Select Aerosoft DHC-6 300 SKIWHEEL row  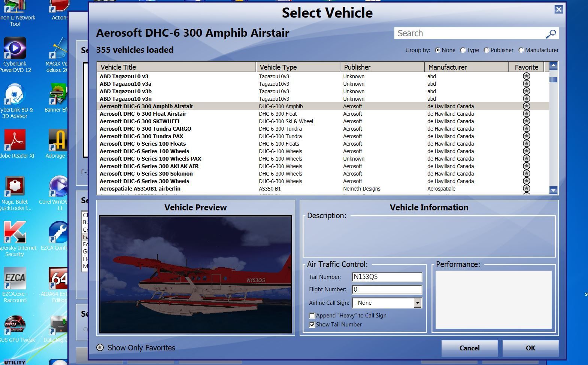[x=323, y=121]
